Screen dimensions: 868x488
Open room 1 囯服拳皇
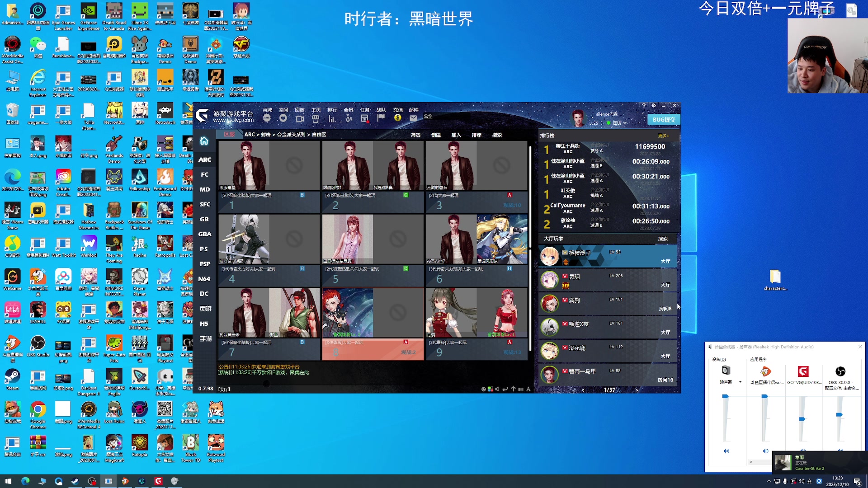pyautogui.click(x=269, y=177)
